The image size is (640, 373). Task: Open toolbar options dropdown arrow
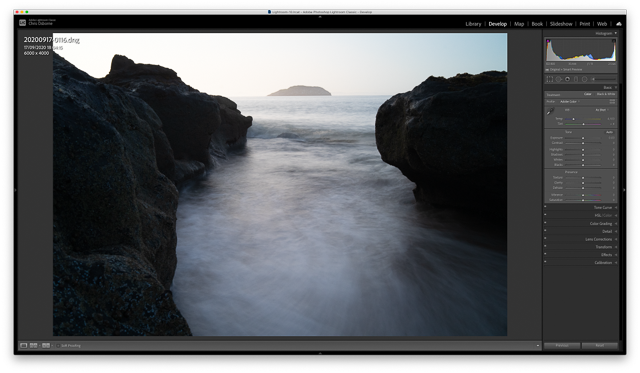point(538,346)
